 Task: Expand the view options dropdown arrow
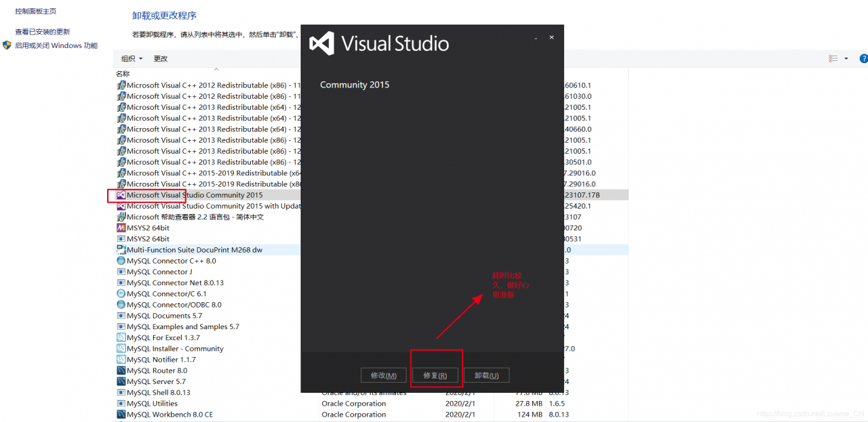coord(846,59)
